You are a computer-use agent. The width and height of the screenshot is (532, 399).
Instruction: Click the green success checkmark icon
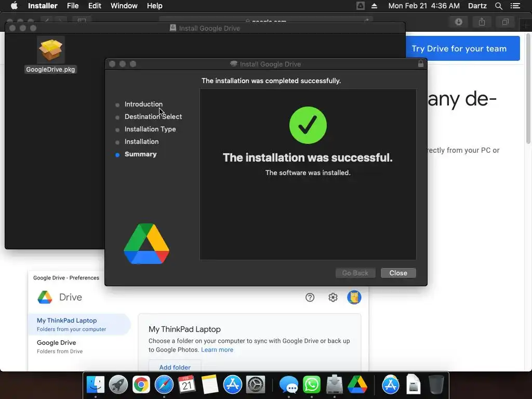pos(308,125)
